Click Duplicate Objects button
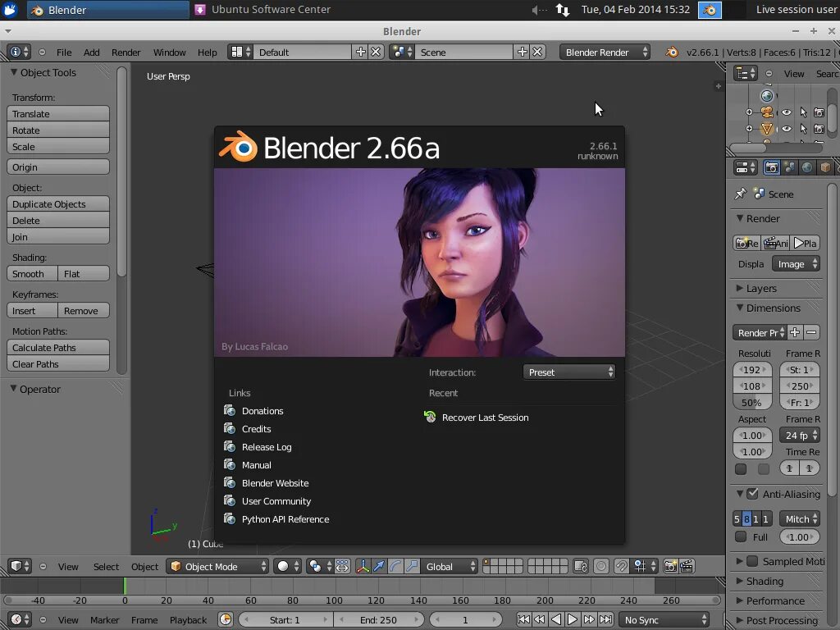 58,204
